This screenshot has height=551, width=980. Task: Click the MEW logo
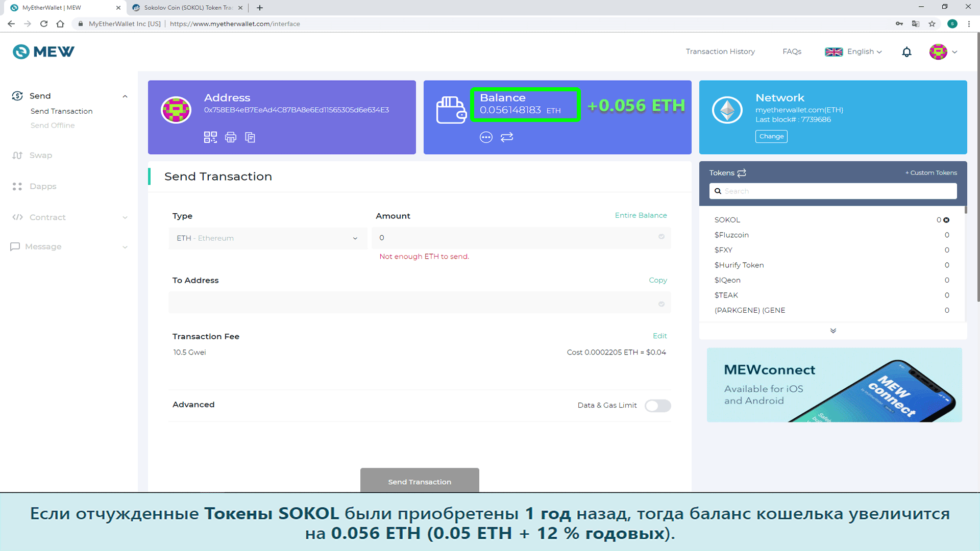pyautogui.click(x=43, y=52)
